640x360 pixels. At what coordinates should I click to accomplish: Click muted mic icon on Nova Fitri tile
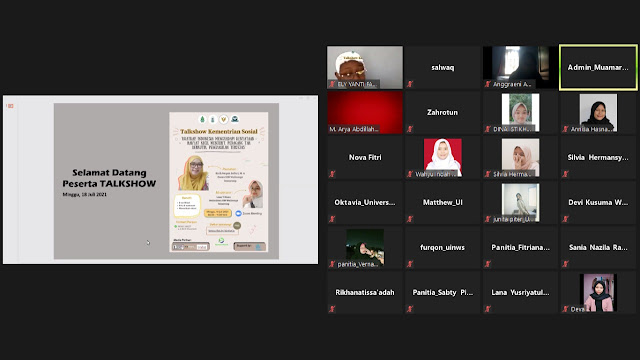[332, 174]
